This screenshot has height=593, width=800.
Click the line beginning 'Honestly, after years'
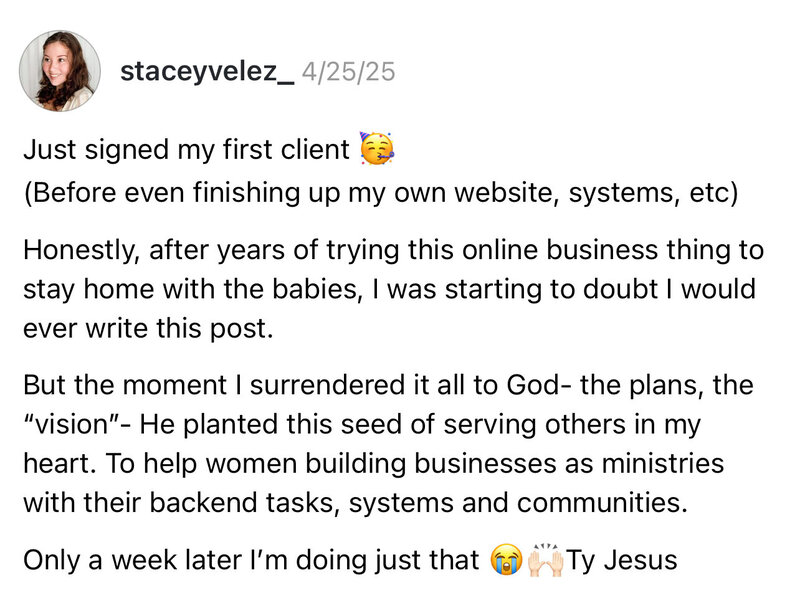pos(393,250)
